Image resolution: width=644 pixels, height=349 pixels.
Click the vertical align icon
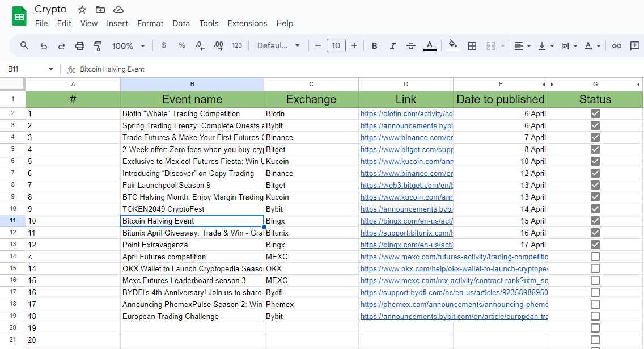[x=542, y=45]
